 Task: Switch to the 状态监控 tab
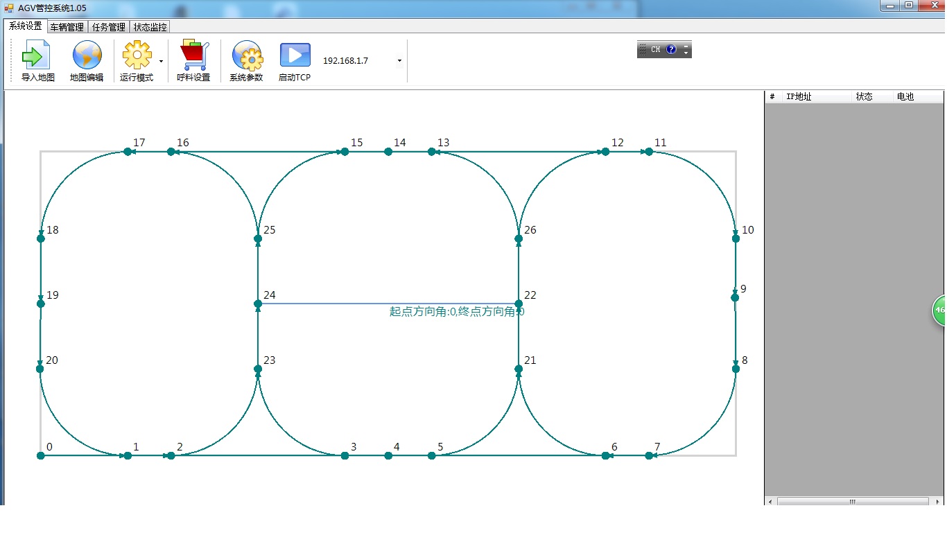[150, 27]
